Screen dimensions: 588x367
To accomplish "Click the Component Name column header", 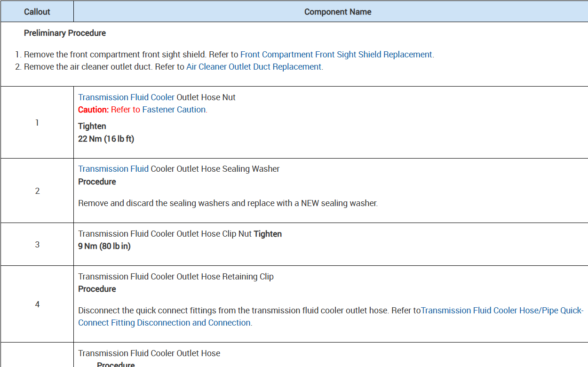I will (x=338, y=12).
